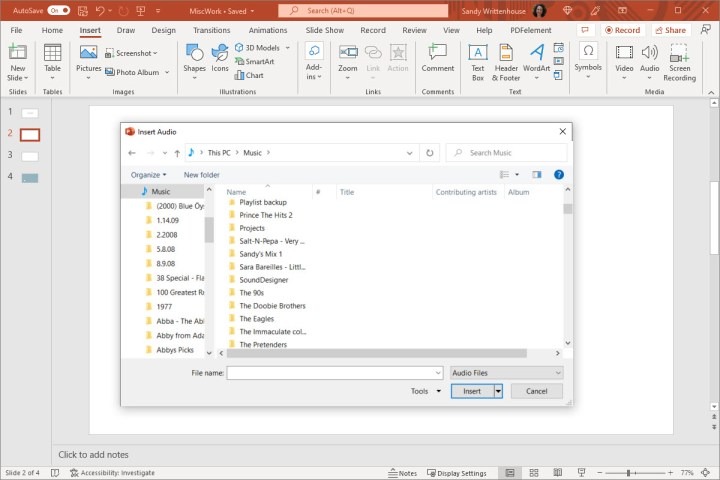The width and height of the screenshot is (720, 480).
Task: Click the zoom in plus button
Action: (x=670, y=473)
